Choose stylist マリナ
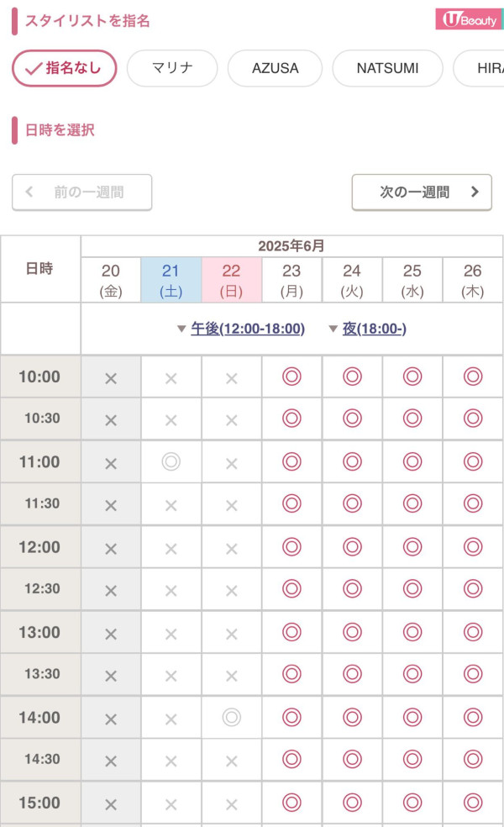The width and height of the screenshot is (504, 827). pos(172,68)
